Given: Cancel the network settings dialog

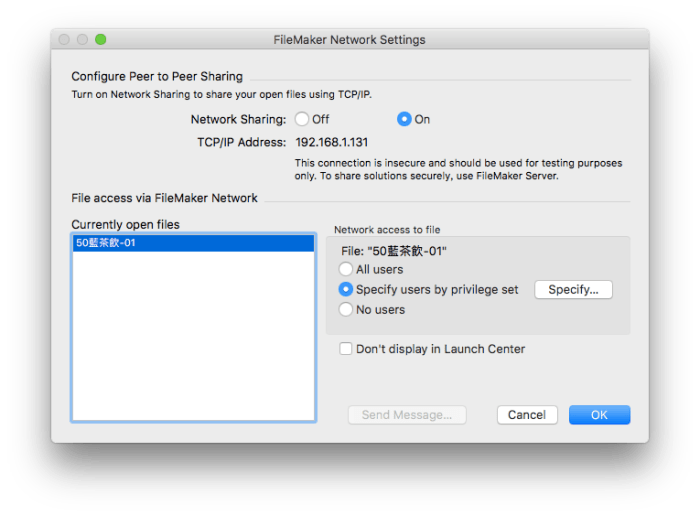Looking at the screenshot, I should tap(527, 415).
